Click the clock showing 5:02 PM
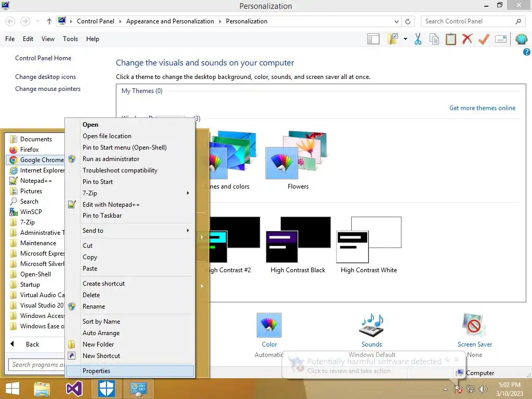Image resolution: width=532 pixels, height=399 pixels. [509, 385]
